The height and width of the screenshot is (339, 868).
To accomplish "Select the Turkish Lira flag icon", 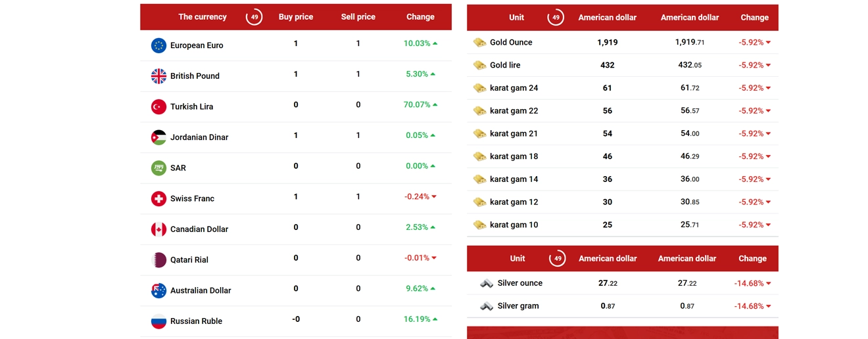I will [x=158, y=106].
